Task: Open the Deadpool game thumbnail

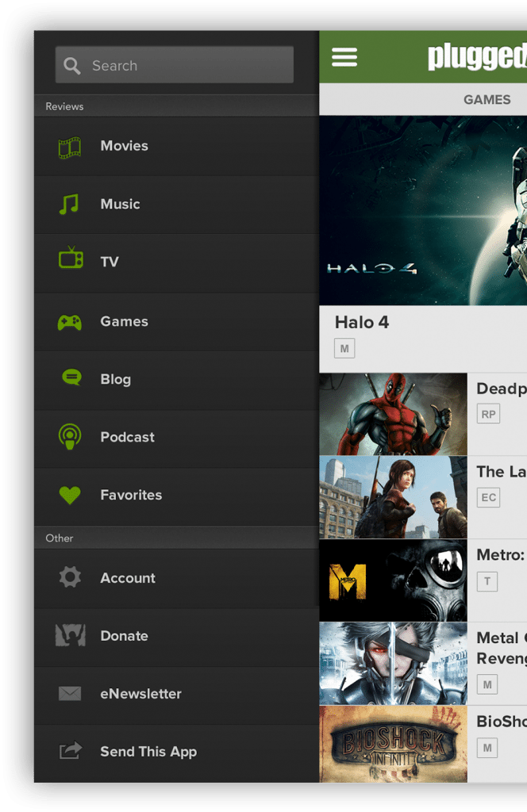Action: (x=394, y=414)
